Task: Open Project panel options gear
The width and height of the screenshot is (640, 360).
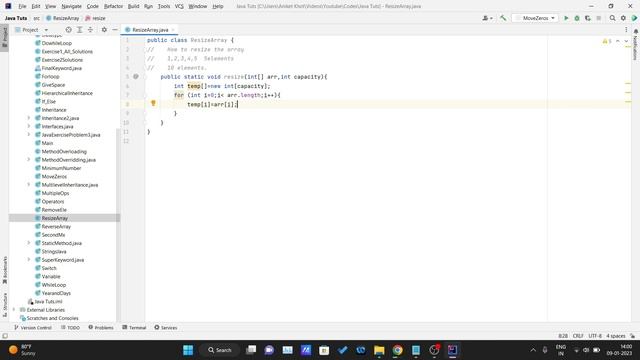Action: click(104, 30)
